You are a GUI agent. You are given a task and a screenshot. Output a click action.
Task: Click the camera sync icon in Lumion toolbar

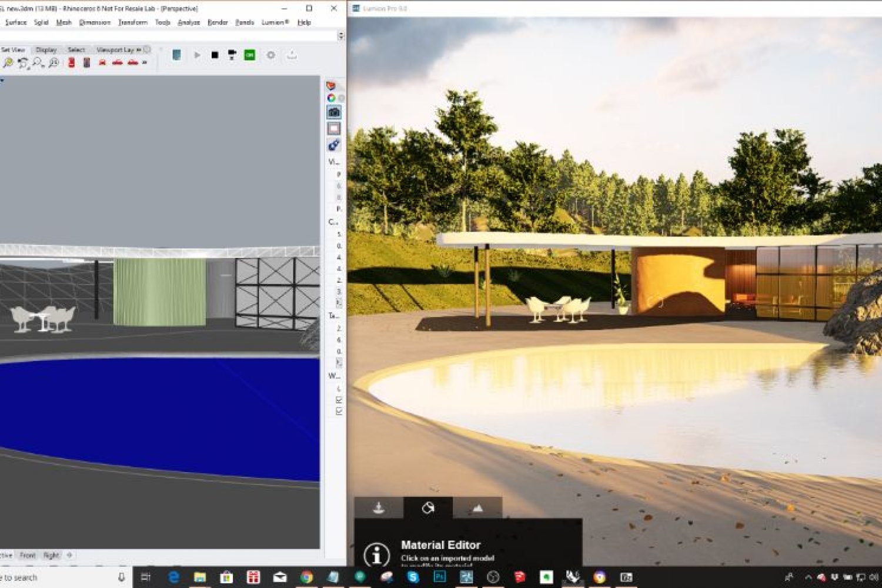[232, 55]
